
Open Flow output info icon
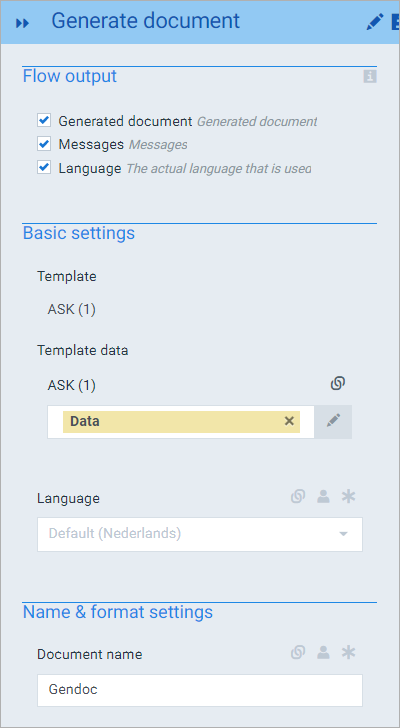click(x=370, y=77)
